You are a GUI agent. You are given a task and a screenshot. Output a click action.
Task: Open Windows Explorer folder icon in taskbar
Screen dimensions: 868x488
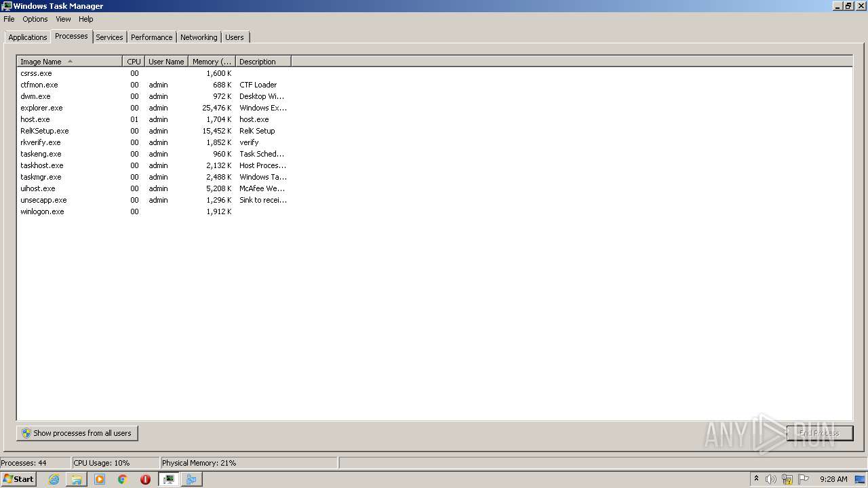point(77,479)
